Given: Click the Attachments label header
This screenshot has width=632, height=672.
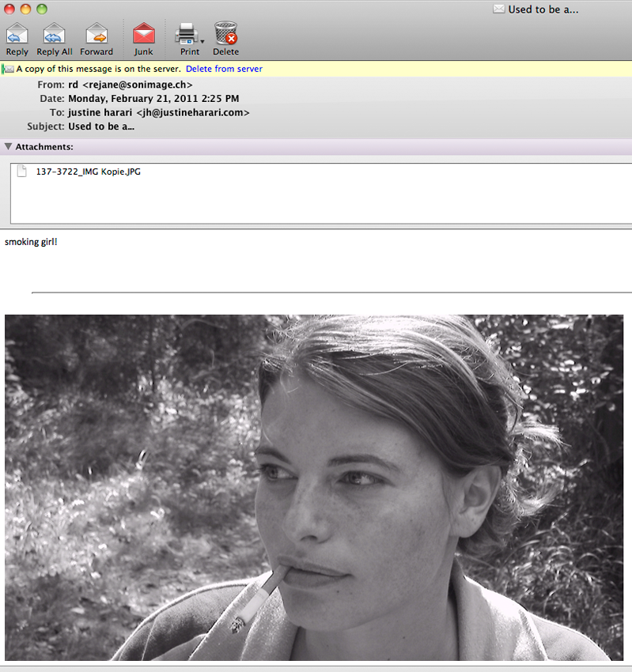Looking at the screenshot, I should [x=44, y=147].
